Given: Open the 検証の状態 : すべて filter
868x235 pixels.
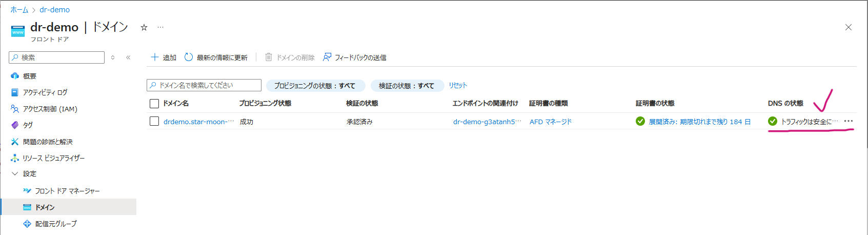Looking at the screenshot, I should (x=407, y=86).
